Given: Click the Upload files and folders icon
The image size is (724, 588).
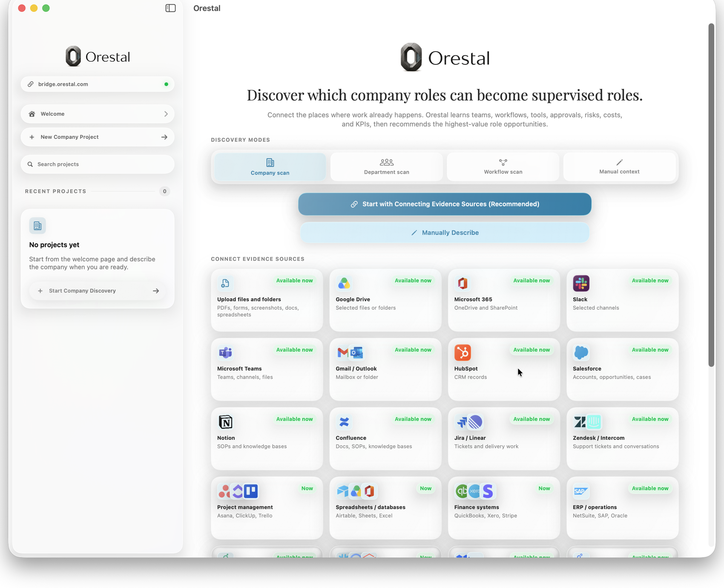Looking at the screenshot, I should pyautogui.click(x=225, y=283).
